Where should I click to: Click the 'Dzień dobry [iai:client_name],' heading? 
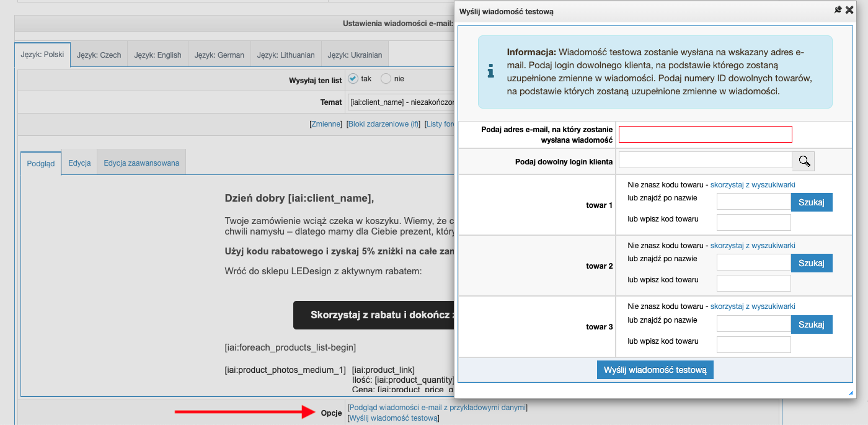coord(299,199)
